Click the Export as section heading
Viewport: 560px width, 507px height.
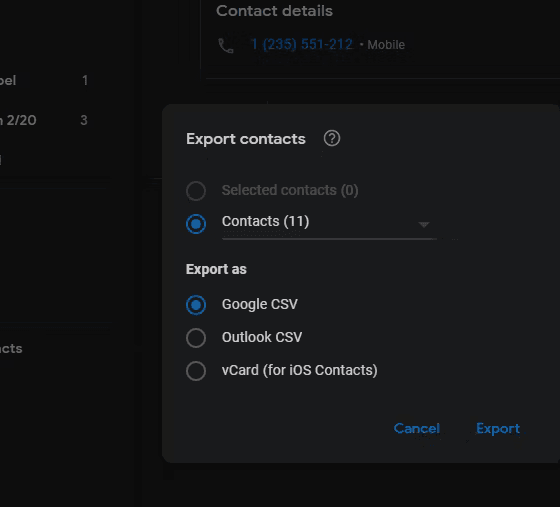pos(216,269)
